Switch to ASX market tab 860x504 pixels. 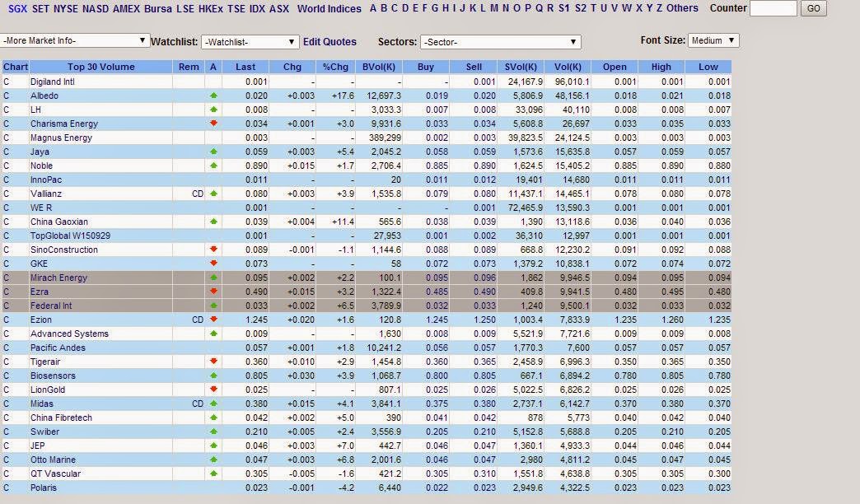[x=279, y=9]
